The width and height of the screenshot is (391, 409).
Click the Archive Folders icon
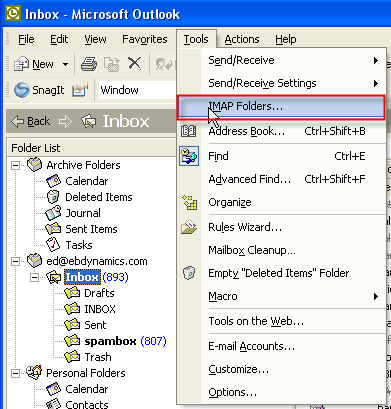point(34,165)
